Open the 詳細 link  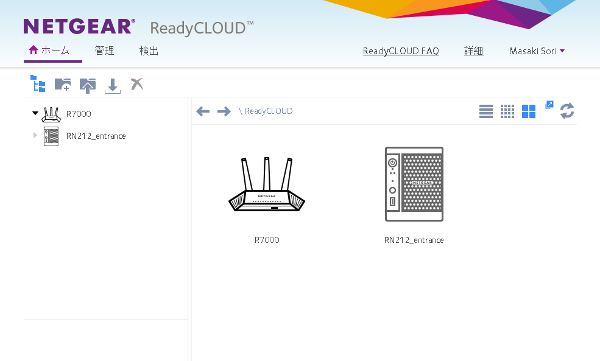click(473, 51)
